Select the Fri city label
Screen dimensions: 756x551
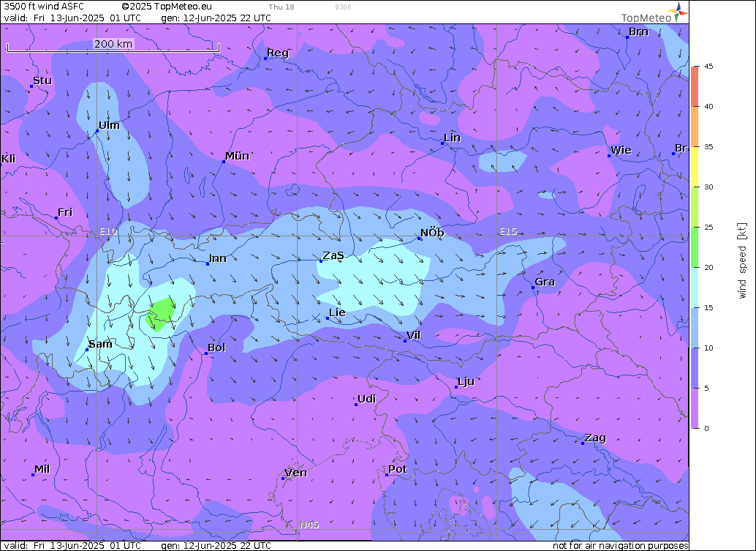click(x=65, y=212)
